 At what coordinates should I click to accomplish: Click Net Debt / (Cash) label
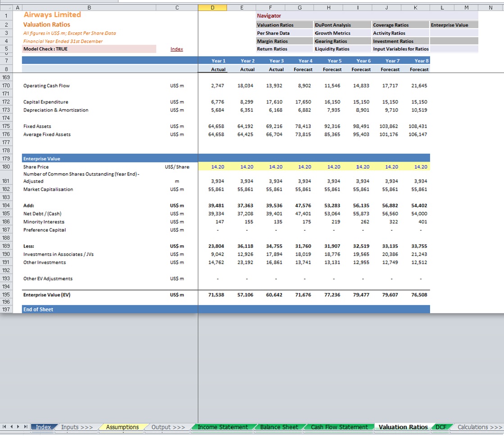[42, 214]
